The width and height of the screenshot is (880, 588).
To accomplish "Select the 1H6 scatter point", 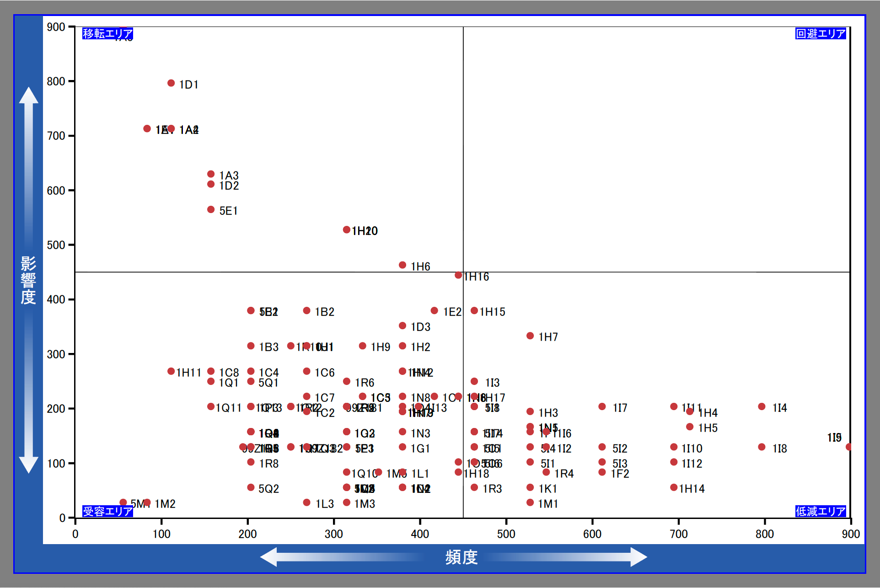I will (x=402, y=265).
